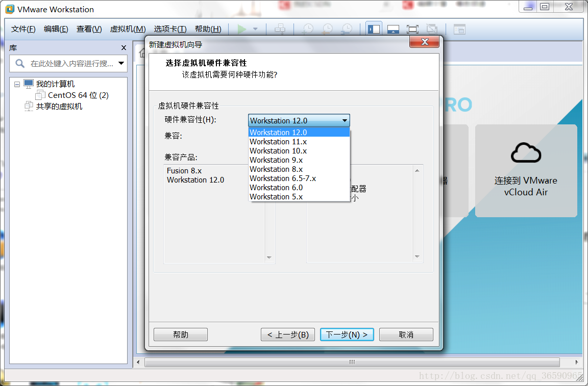Click the 帮助 button in the wizard

click(x=180, y=334)
